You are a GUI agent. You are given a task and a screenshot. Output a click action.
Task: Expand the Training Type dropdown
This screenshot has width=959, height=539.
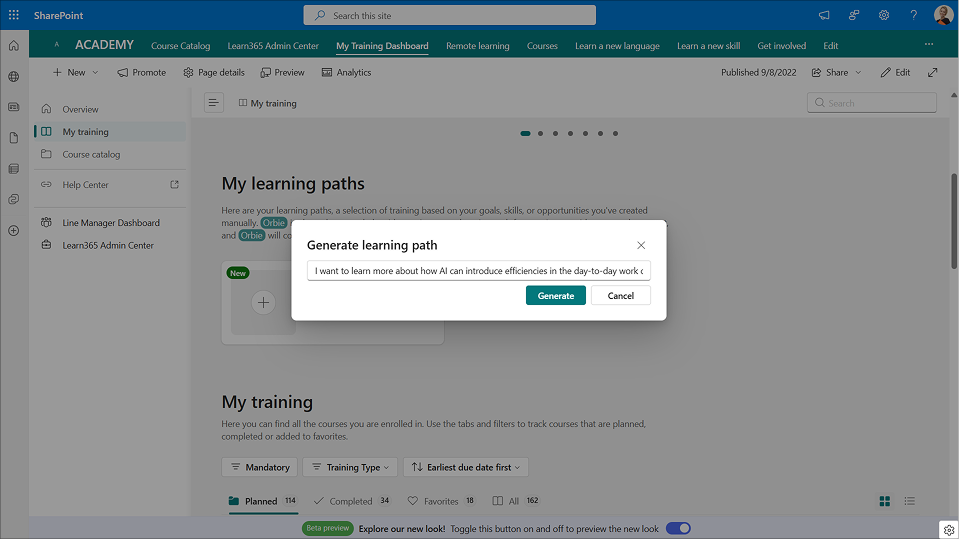[349, 467]
